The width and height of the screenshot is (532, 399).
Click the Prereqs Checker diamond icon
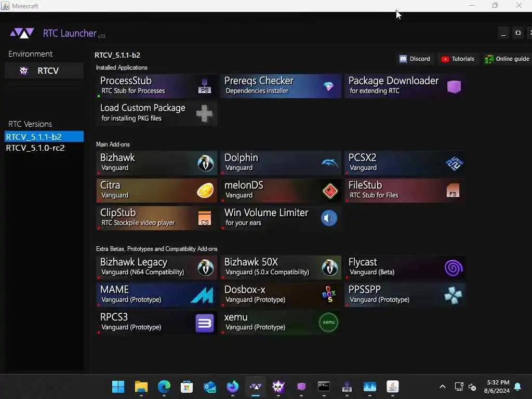(328, 86)
